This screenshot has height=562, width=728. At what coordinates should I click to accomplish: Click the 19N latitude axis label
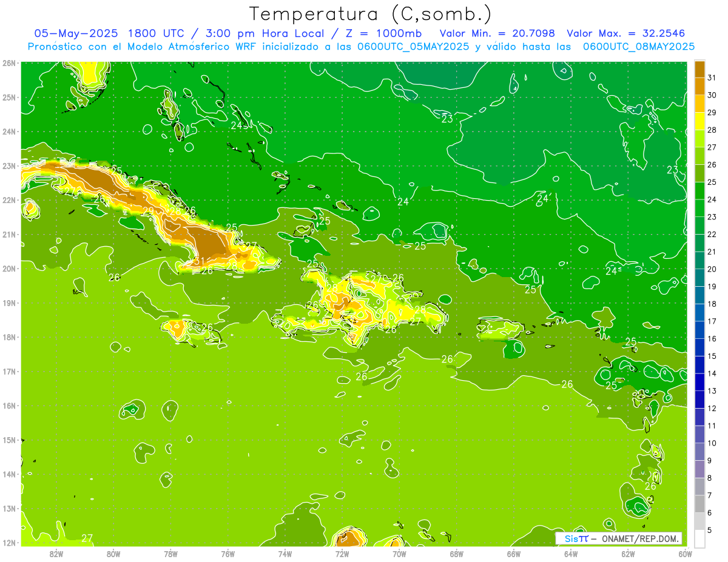(9, 303)
